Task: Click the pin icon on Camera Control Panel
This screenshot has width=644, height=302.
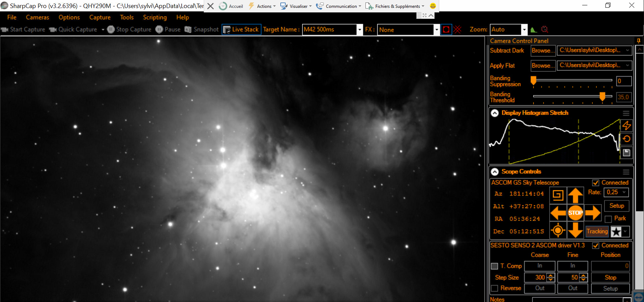Action: [639, 41]
